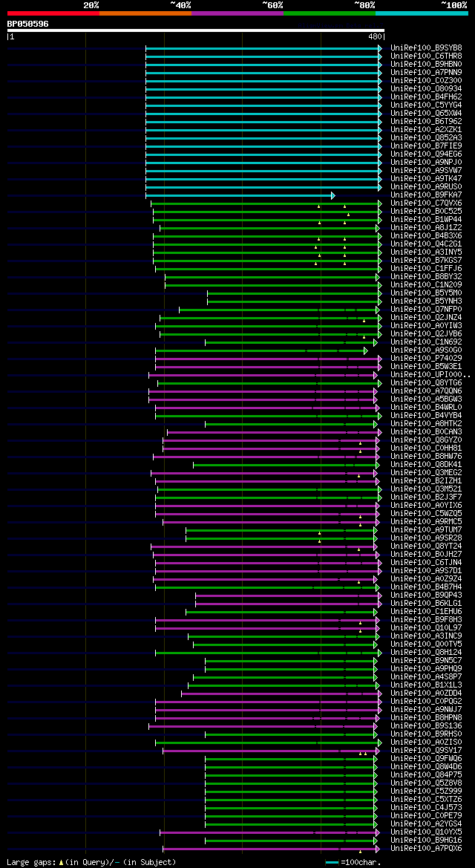
Task: Click the orange ~40% identity legend segment
Action: (145, 13)
